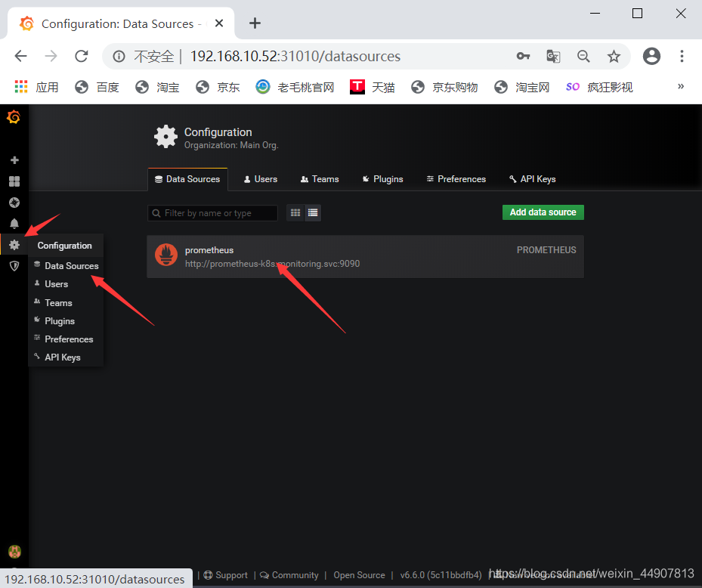Open the Alerting bell icon in sidebar

14,224
